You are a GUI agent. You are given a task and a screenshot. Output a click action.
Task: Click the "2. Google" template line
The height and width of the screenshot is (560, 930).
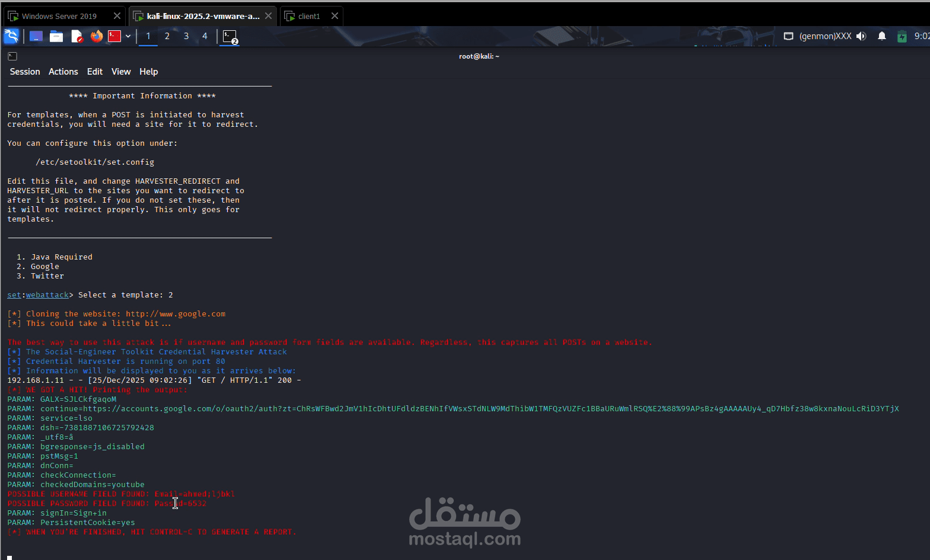38,267
